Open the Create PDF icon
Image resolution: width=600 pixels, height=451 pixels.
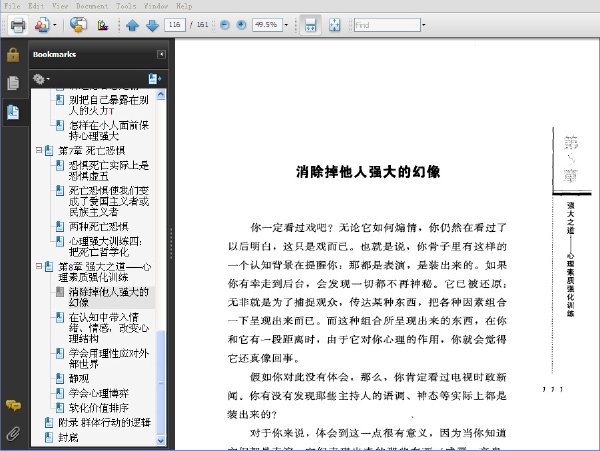(x=42, y=25)
